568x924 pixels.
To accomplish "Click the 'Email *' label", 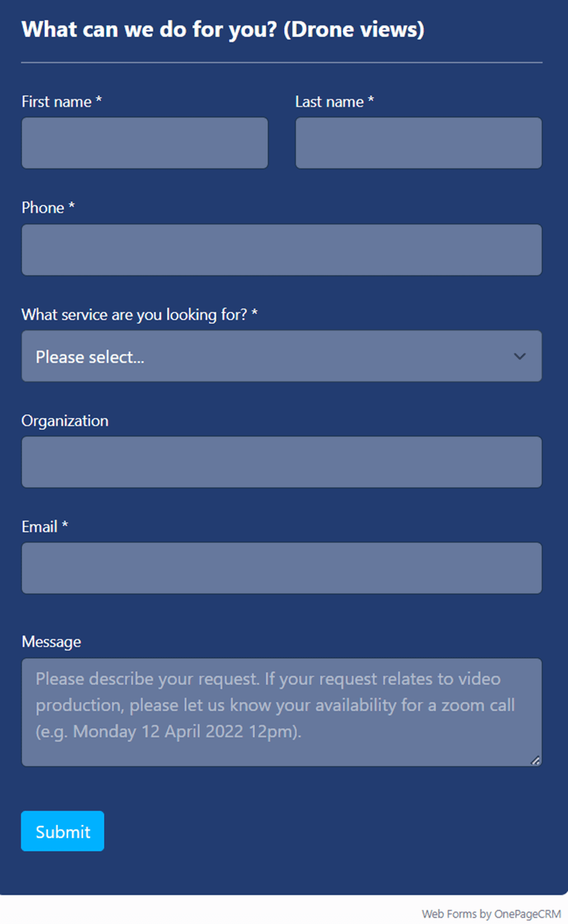I will coord(45,527).
